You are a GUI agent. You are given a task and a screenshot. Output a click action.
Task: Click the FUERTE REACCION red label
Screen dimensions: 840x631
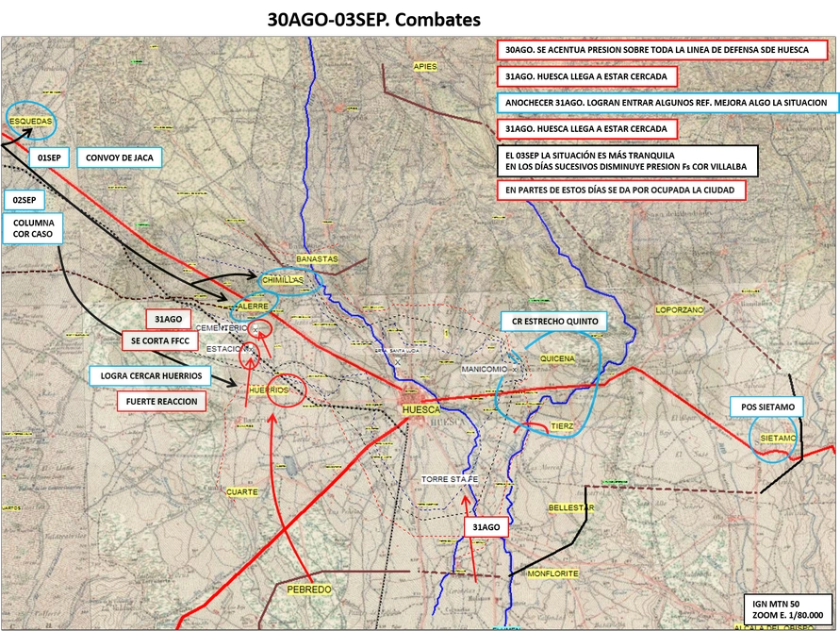click(162, 402)
